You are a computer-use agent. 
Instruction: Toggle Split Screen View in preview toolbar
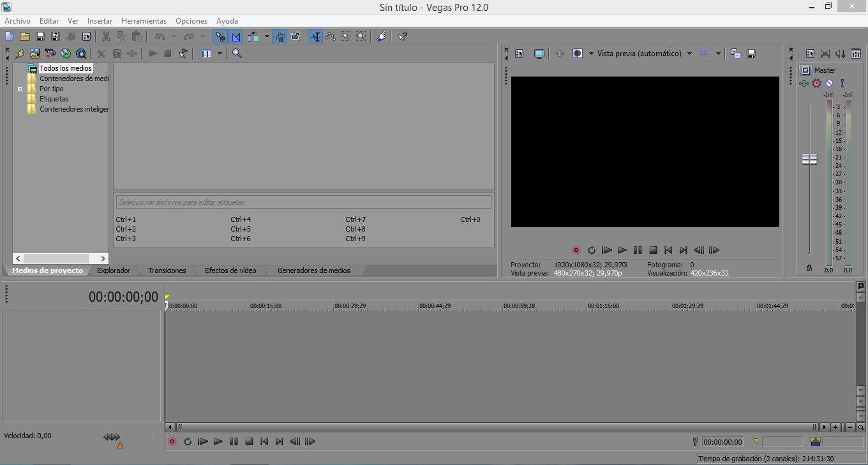pos(578,54)
